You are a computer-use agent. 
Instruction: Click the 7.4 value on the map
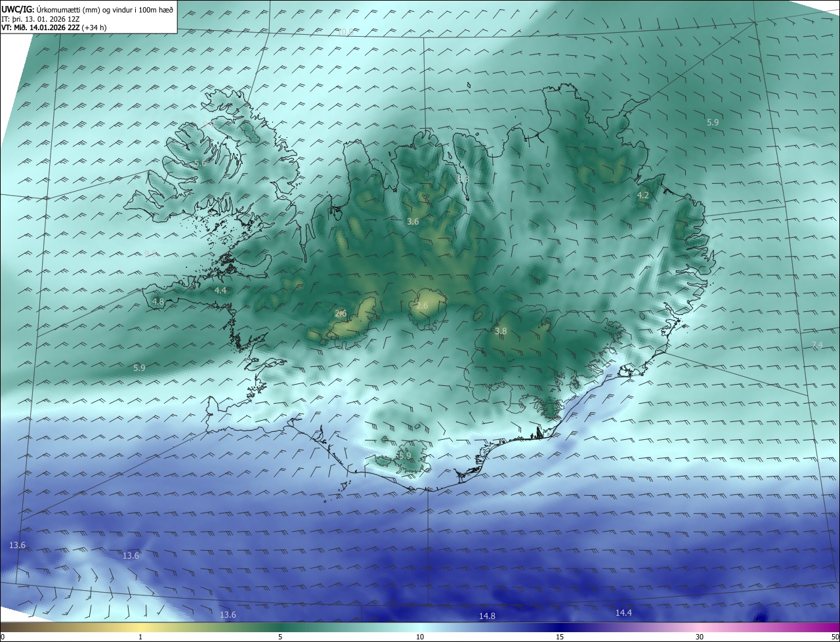[817, 345]
